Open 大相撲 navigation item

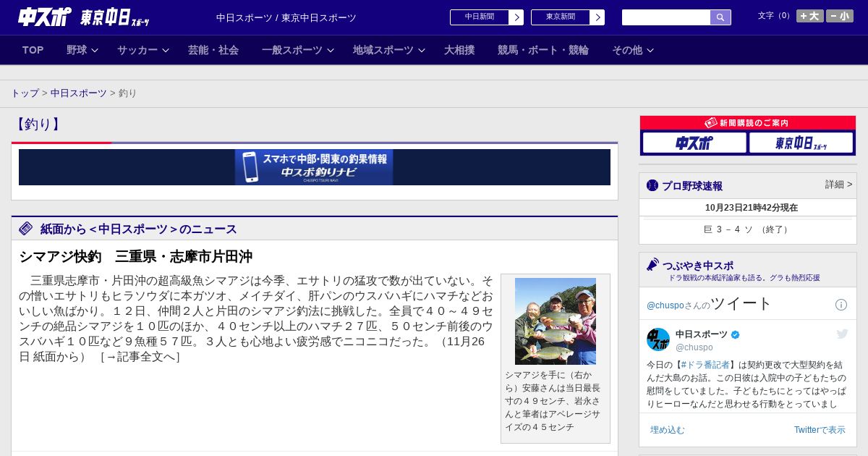(x=459, y=50)
